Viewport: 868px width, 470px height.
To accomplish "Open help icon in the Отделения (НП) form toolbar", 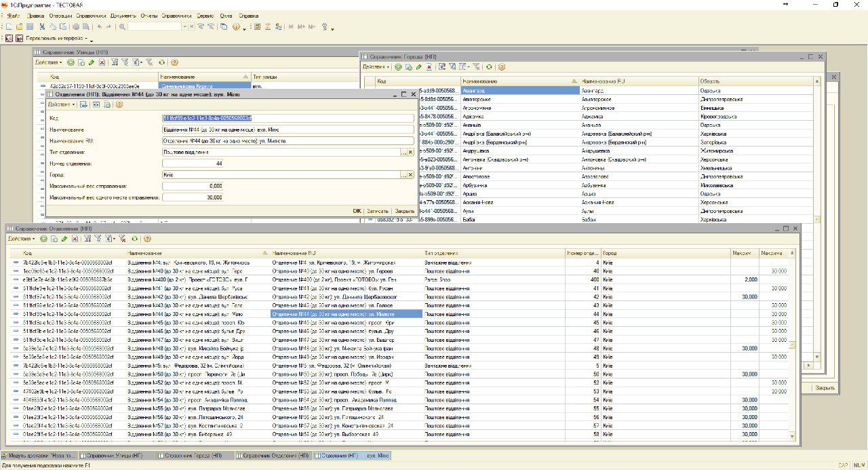I will (x=119, y=104).
